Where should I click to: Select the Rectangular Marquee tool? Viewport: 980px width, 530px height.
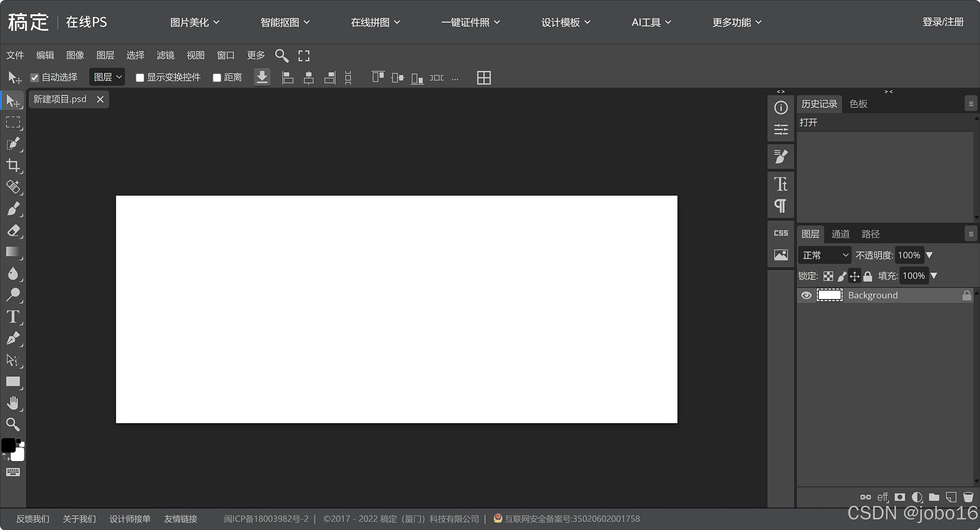[x=13, y=122]
